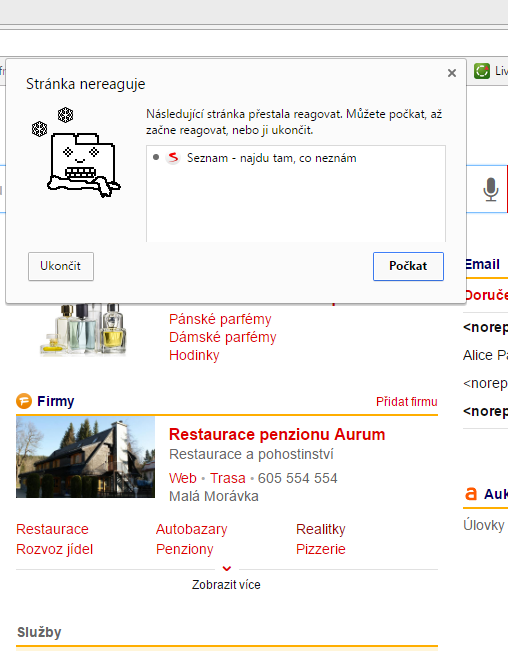Screen dimensions: 508x651
Task: Open the Autobazary category link
Action: (191, 529)
